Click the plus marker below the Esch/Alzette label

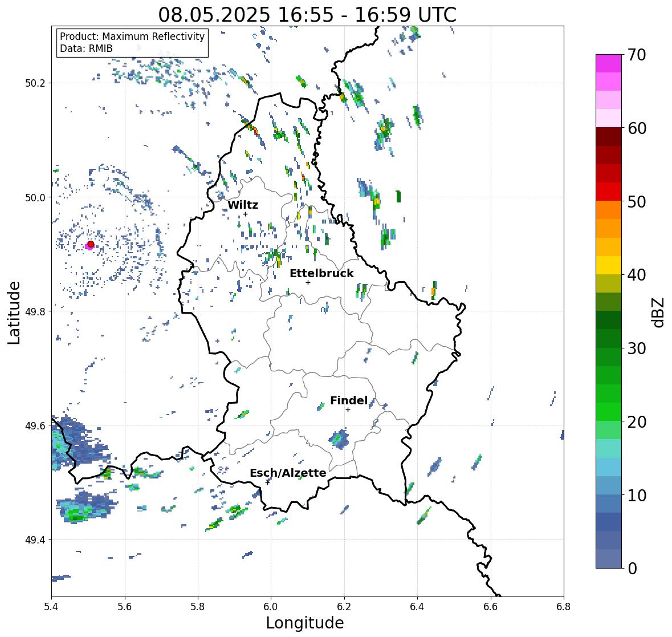[x=267, y=482]
